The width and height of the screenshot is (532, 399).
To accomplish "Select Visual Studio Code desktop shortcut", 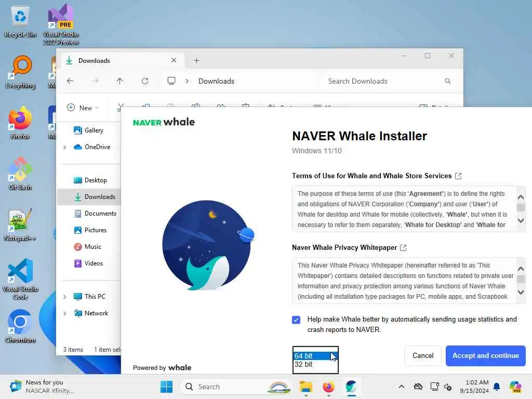I will (20, 279).
